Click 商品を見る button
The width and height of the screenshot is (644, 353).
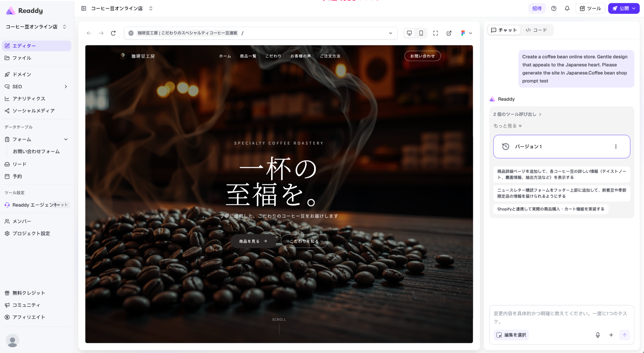(x=253, y=241)
